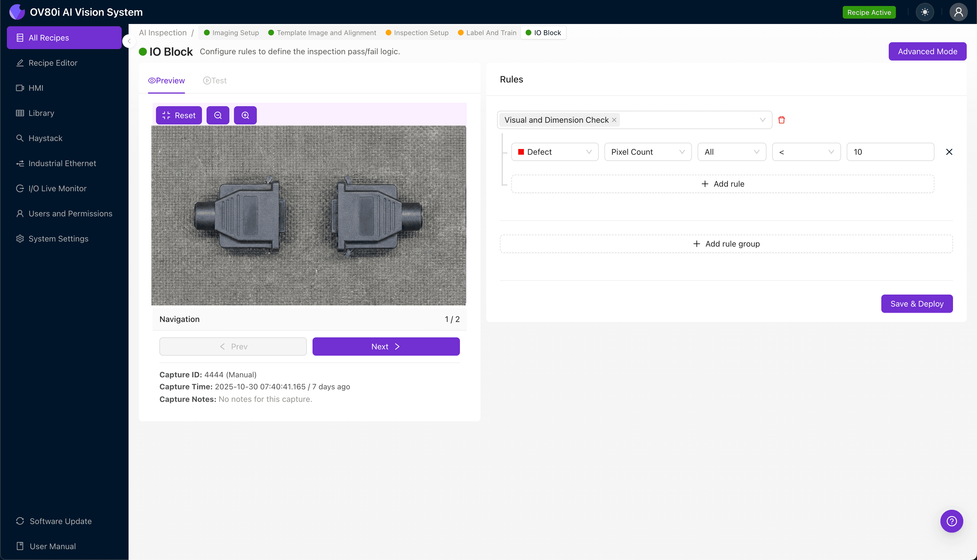The image size is (977, 560).
Task: Go to the Label And Train step
Action: [487, 33]
